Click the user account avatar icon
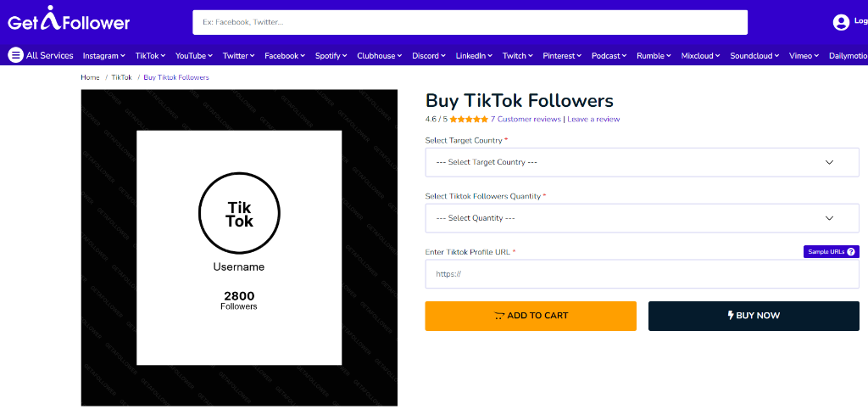This screenshot has height=415, width=868. tap(841, 22)
